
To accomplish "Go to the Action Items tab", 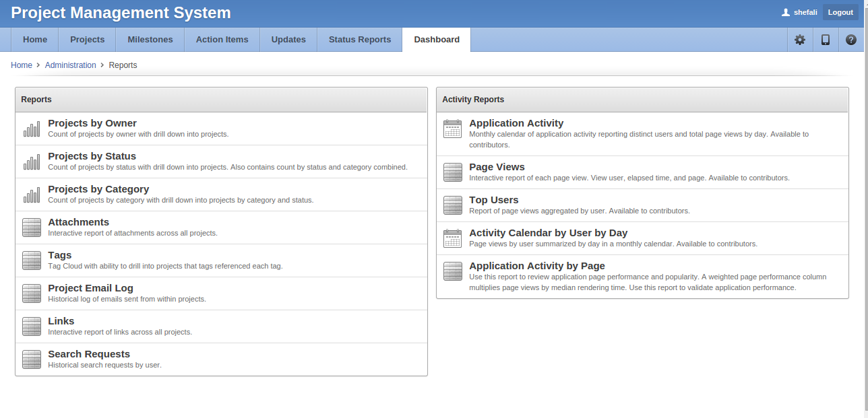I will point(222,40).
